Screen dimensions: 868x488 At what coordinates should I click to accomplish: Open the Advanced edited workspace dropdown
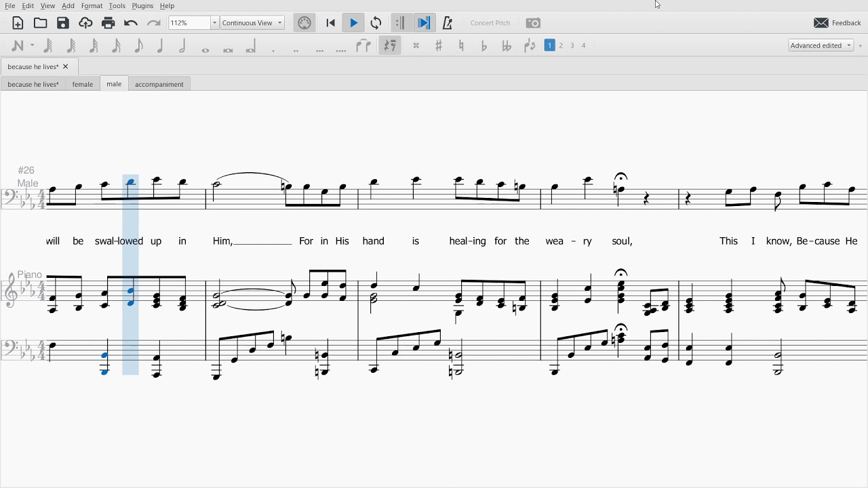(821, 45)
